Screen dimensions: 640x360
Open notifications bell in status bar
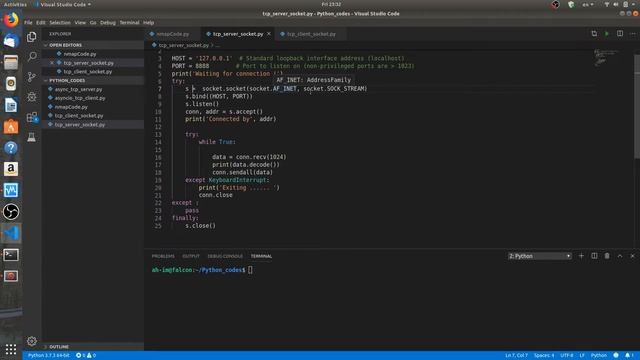tap(628, 356)
